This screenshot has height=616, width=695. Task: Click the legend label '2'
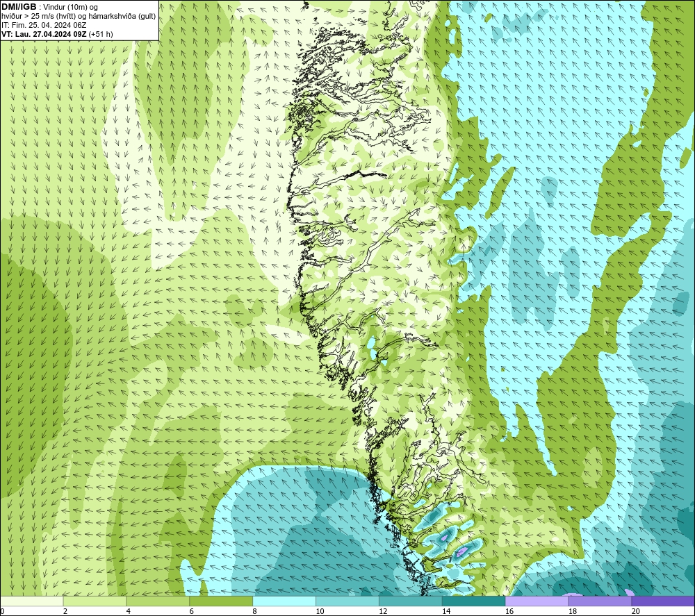65,612
